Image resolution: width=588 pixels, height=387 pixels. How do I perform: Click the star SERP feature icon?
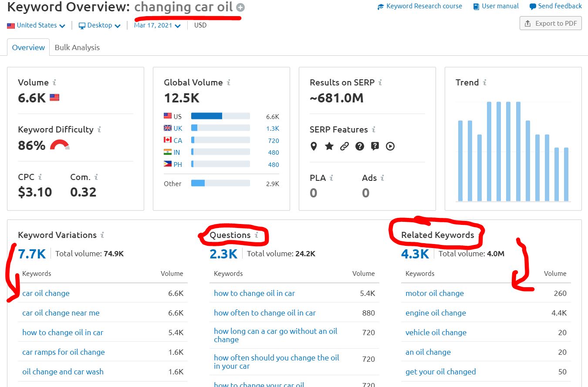(329, 146)
